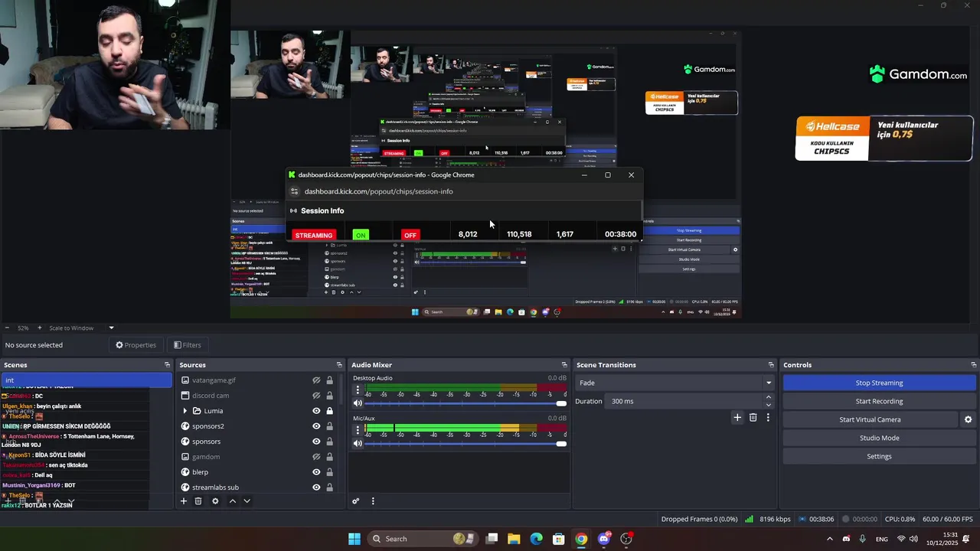Open Mic/Aux options menu dots
The width and height of the screenshot is (980, 551).
click(x=358, y=430)
